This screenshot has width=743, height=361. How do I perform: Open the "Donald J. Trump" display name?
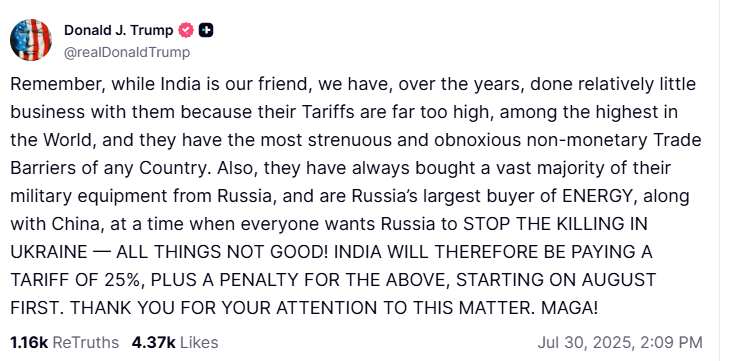(118, 30)
